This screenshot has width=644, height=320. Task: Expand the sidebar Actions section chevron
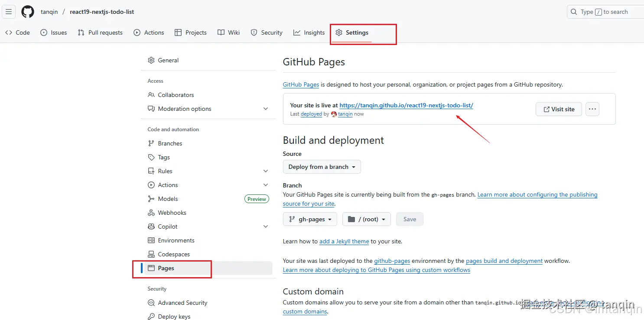(266, 185)
